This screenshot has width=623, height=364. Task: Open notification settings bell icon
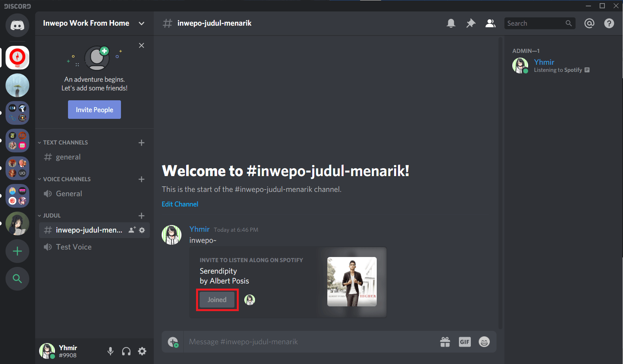click(x=451, y=23)
